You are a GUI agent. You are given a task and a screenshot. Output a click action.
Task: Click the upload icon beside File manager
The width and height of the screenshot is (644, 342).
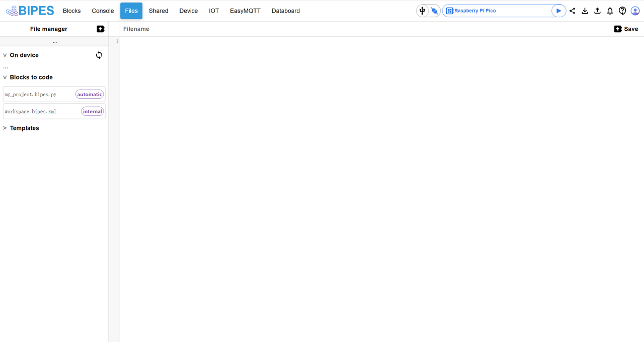click(x=101, y=29)
